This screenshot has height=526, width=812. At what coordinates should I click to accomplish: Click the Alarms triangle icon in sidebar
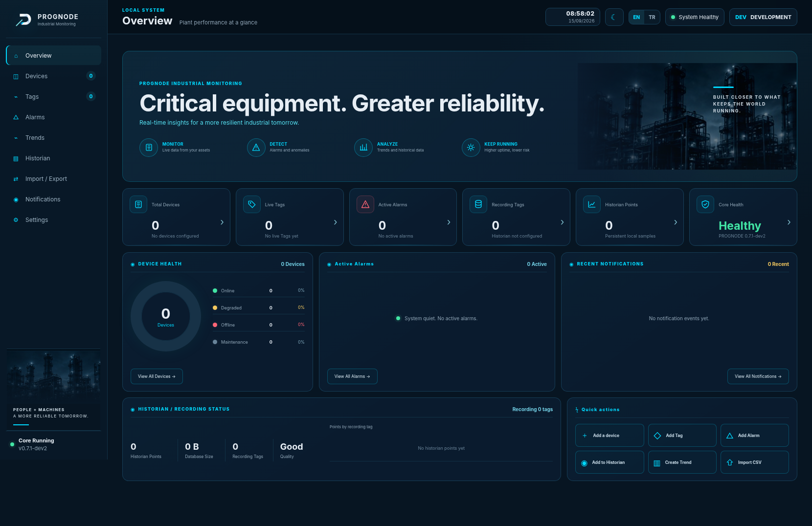pyautogui.click(x=16, y=117)
